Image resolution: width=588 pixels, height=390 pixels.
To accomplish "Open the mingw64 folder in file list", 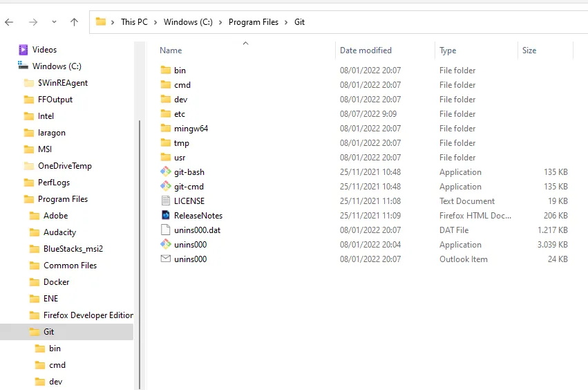I will coord(191,129).
